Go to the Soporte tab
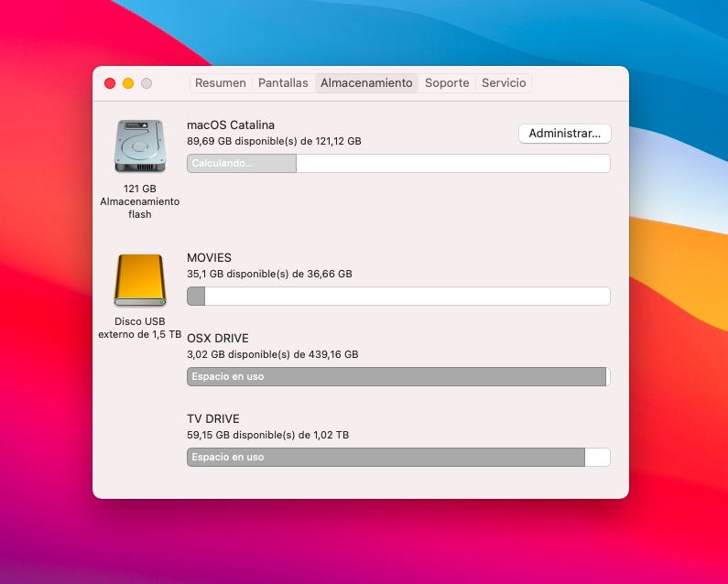 pos(447,83)
